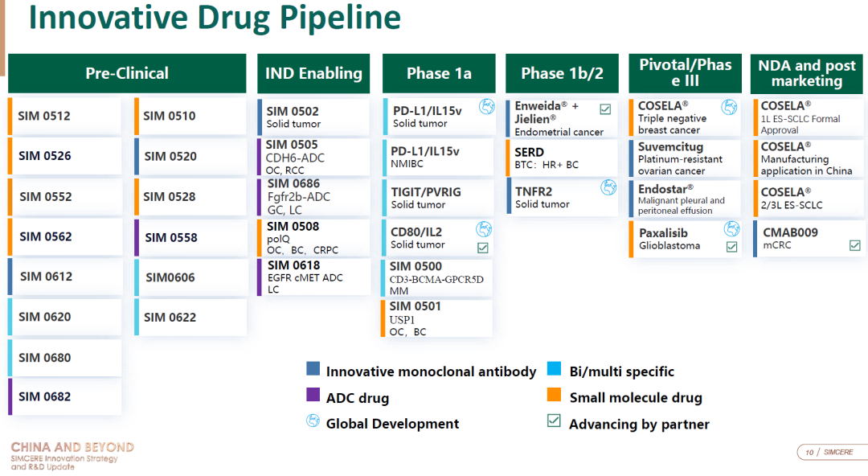Select the Pre-Clinical column header
This screenshot has width=868, height=476.
(x=127, y=73)
